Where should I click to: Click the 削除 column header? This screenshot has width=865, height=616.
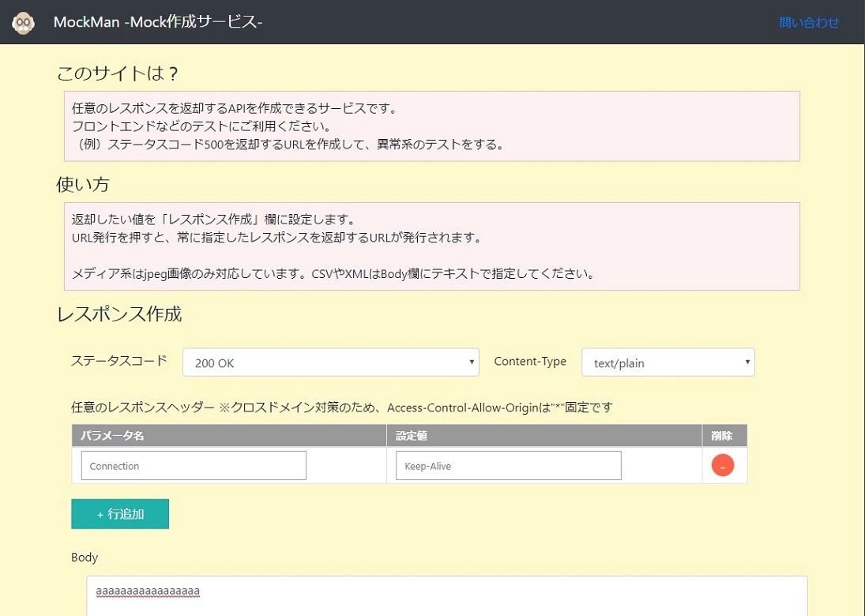pos(722,436)
